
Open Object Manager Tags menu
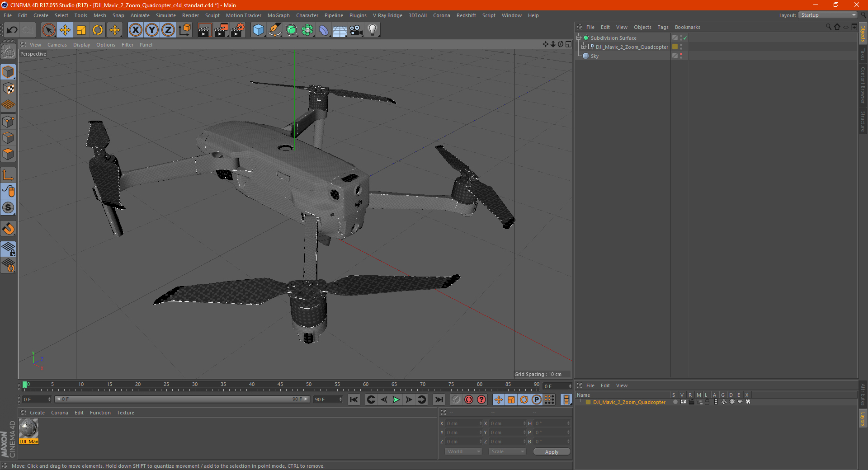click(663, 27)
